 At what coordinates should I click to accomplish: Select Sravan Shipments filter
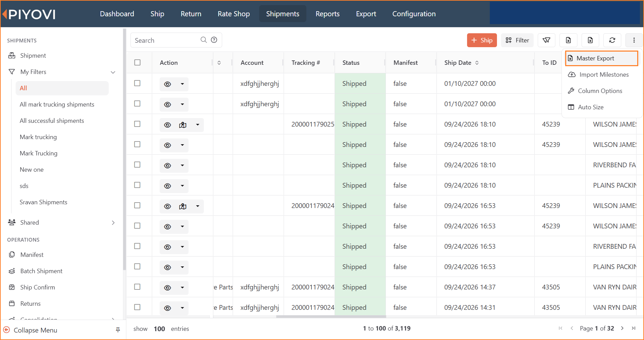point(43,202)
